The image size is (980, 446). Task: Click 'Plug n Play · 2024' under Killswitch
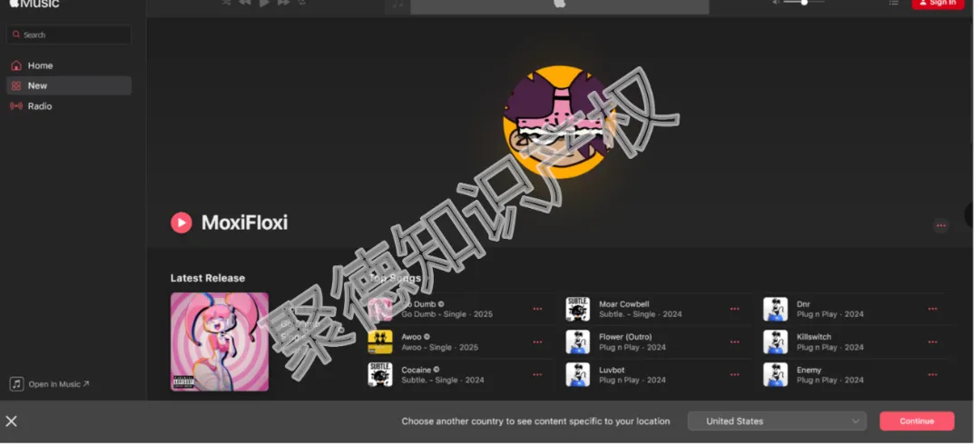pyautogui.click(x=830, y=347)
